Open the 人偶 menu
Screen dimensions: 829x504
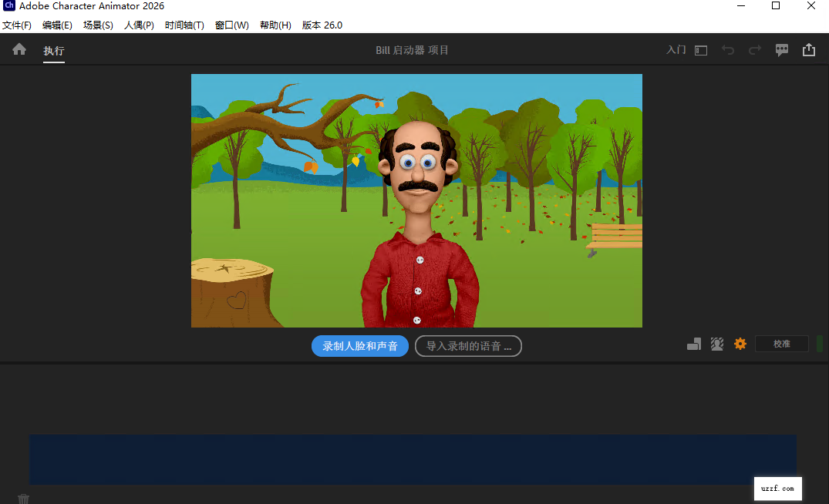138,25
